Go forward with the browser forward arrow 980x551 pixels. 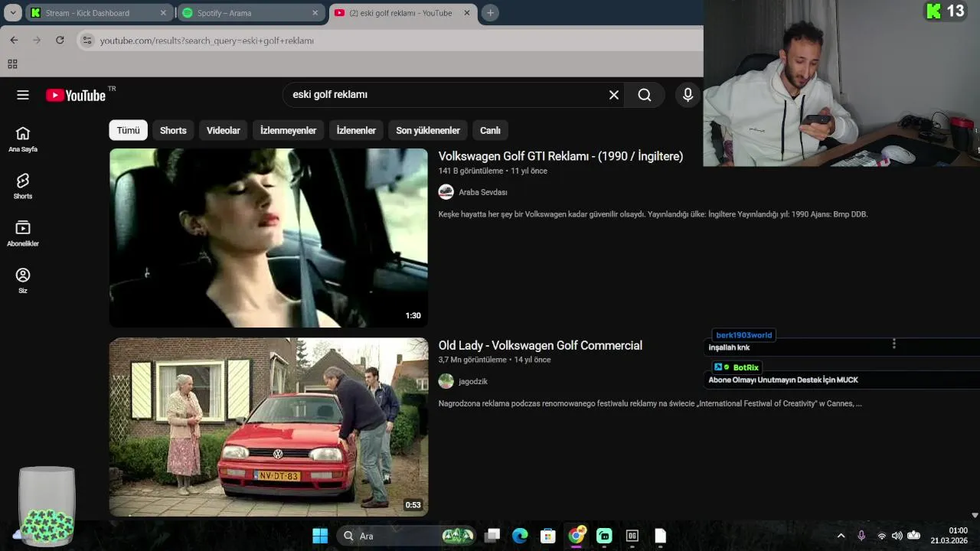pos(36,40)
